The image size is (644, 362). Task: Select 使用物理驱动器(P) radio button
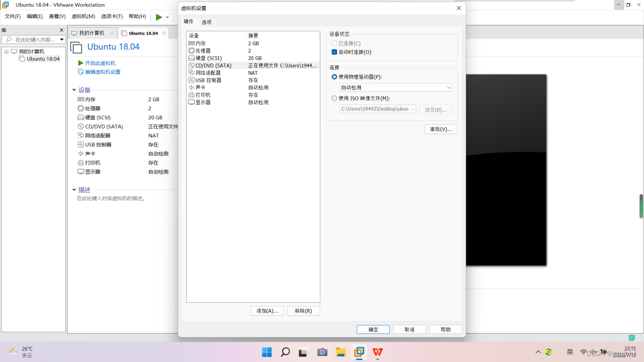[334, 77]
